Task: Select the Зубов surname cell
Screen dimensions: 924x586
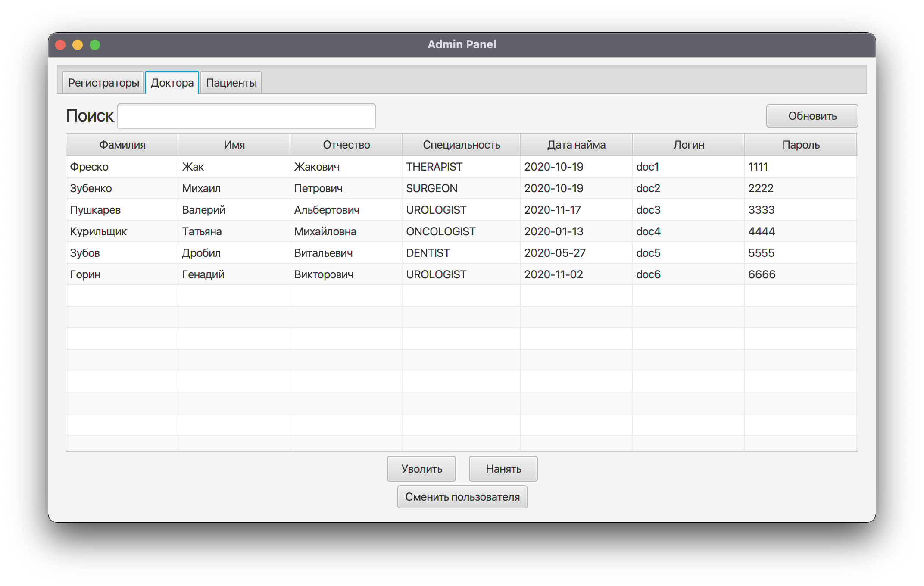Action: pos(122,253)
